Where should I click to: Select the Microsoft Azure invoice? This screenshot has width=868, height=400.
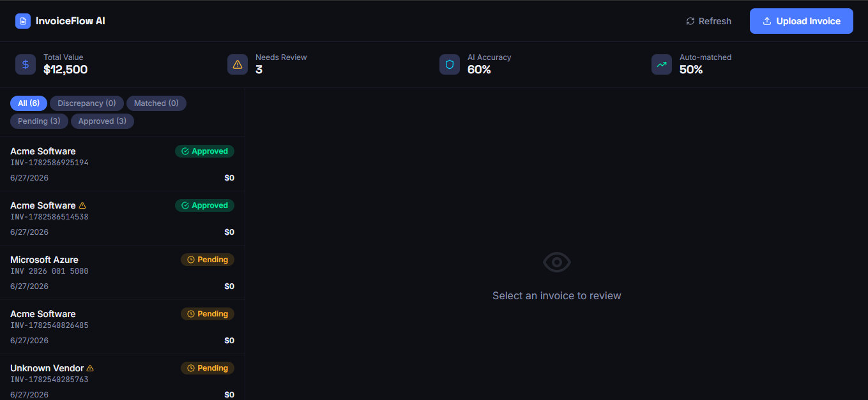[122, 272]
